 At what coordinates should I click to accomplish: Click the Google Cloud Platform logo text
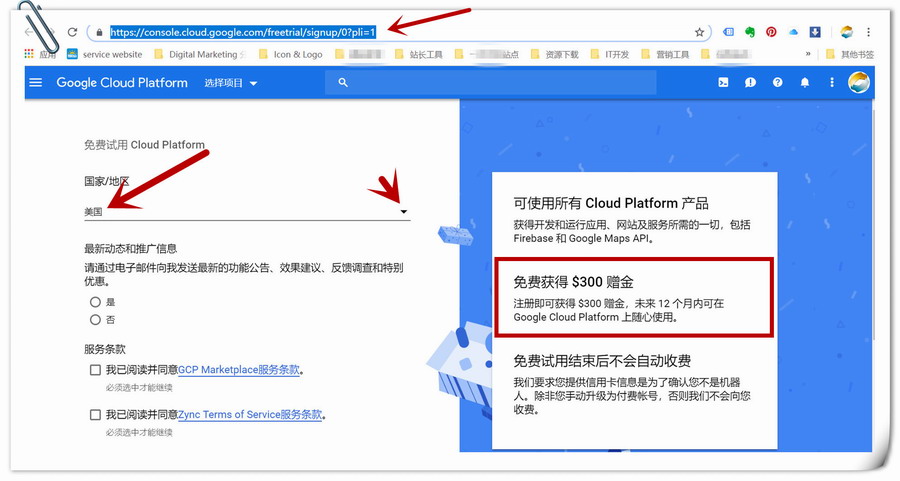(x=122, y=83)
